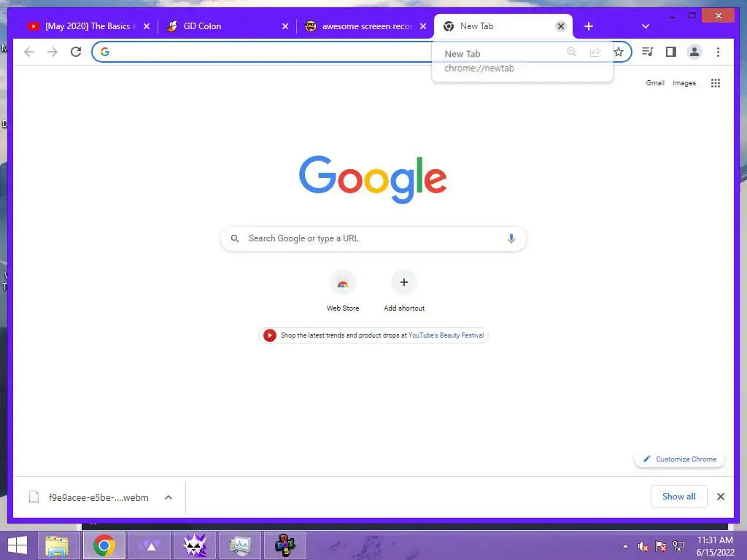Open the taskbar clock and date
Image resolution: width=747 pixels, height=560 pixels.
(x=715, y=546)
